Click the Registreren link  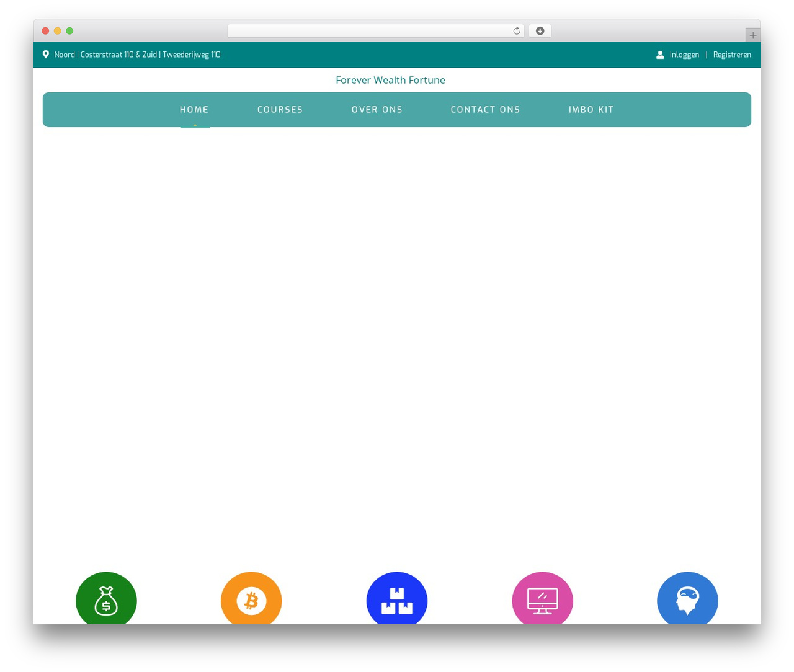pyautogui.click(x=732, y=55)
